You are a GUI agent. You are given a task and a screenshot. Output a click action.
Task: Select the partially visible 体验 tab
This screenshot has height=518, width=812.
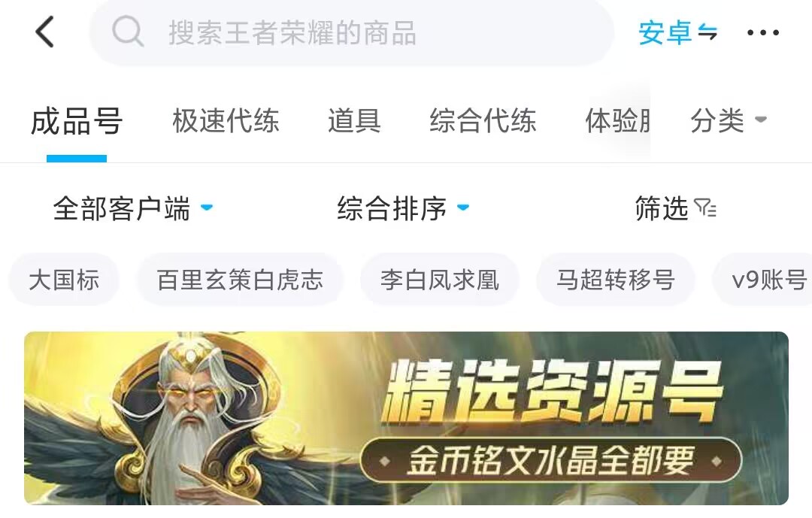pos(617,121)
